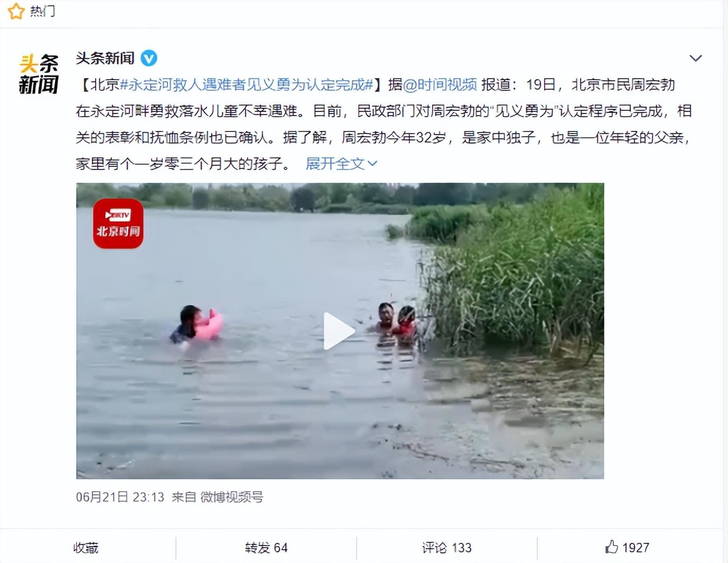Click the 头条新闻 account name
The width and height of the screenshot is (728, 563).
(105, 58)
